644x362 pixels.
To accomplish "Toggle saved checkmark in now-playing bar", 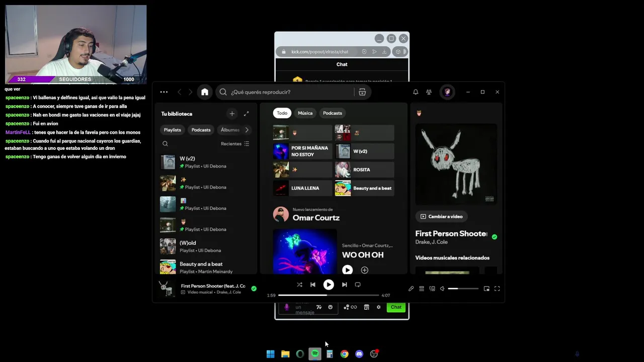I will [254, 289].
